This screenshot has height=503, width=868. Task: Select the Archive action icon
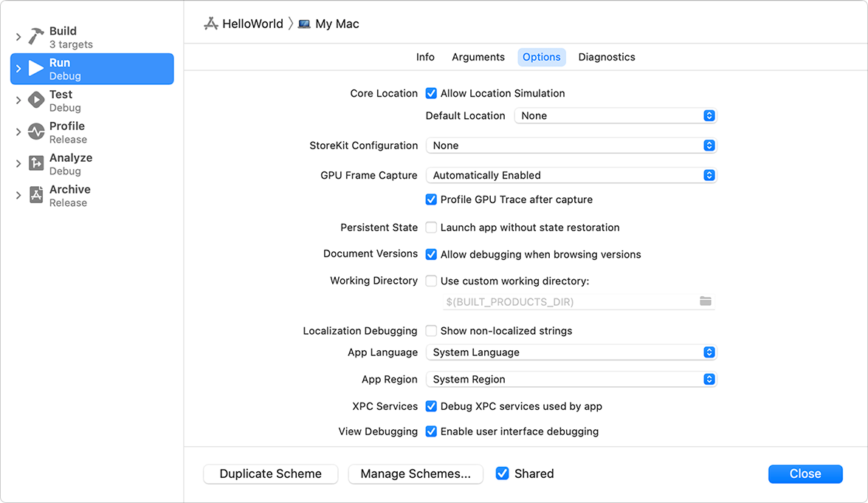(x=36, y=196)
